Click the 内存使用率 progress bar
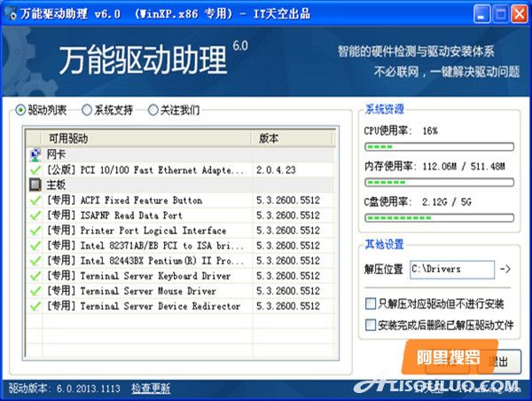Image resolution: width=532 pixels, height=401 pixels. (x=440, y=183)
